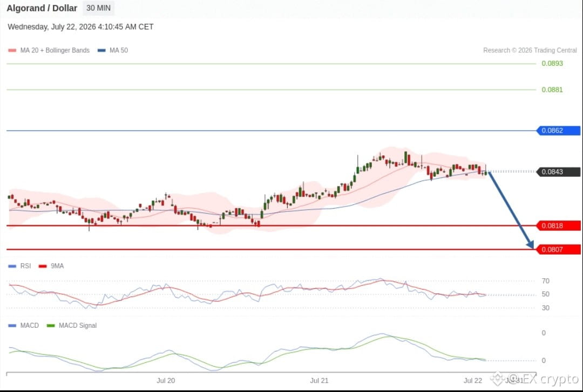Image resolution: width=583 pixels, height=392 pixels.
Task: Click the RSI legend label
Action: [26, 266]
